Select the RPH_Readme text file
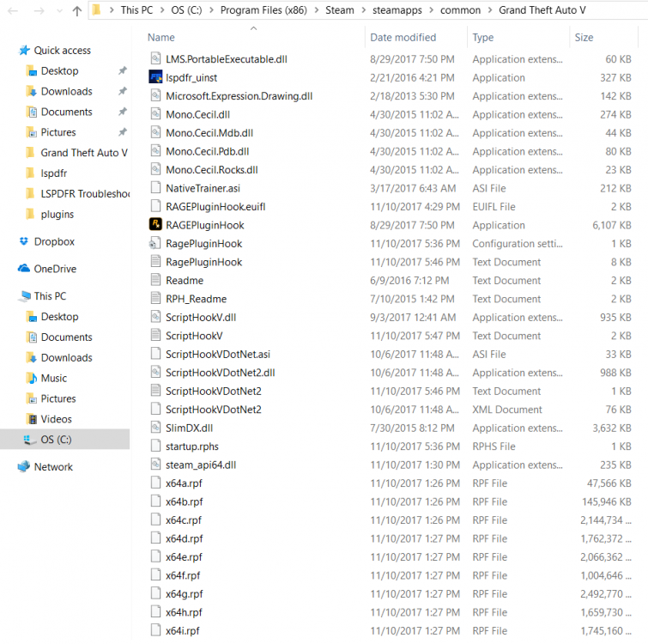Screen dimensions: 648x644 pos(196,299)
